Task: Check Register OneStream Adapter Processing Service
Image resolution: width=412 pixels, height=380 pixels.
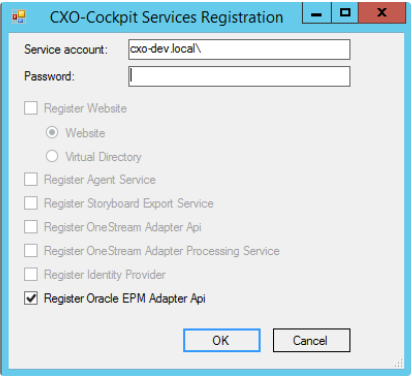Action: [x=31, y=251]
